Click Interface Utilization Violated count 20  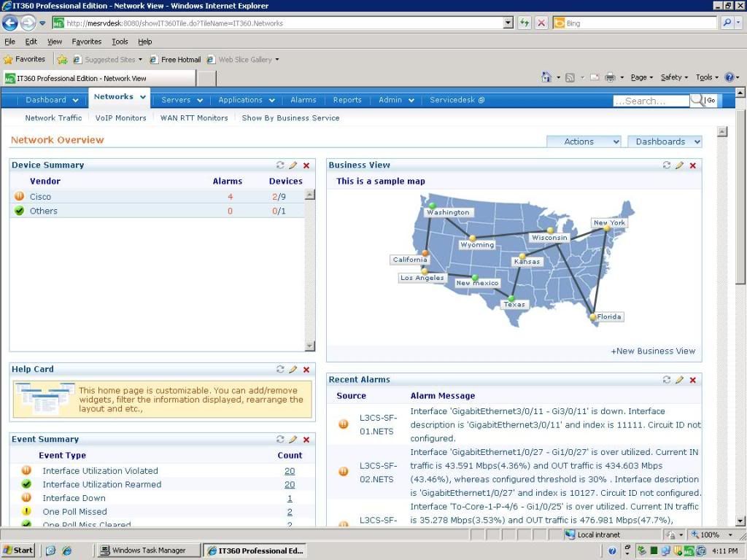click(x=290, y=471)
